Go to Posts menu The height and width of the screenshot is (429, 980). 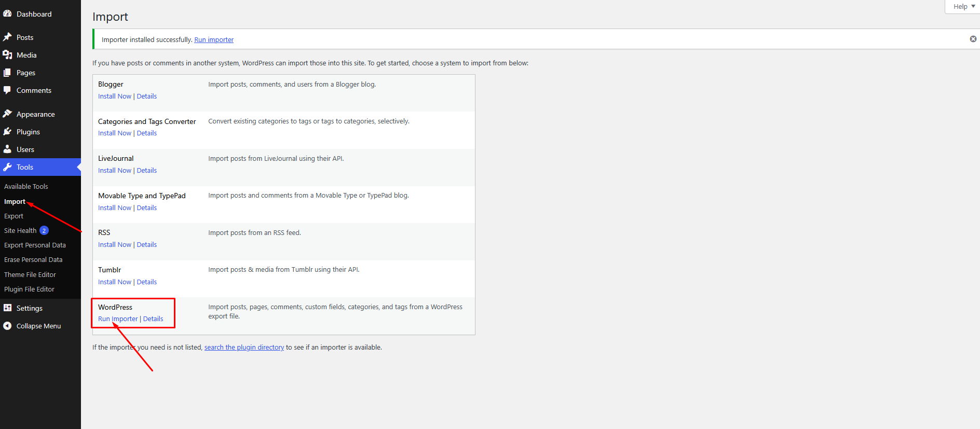(x=25, y=37)
